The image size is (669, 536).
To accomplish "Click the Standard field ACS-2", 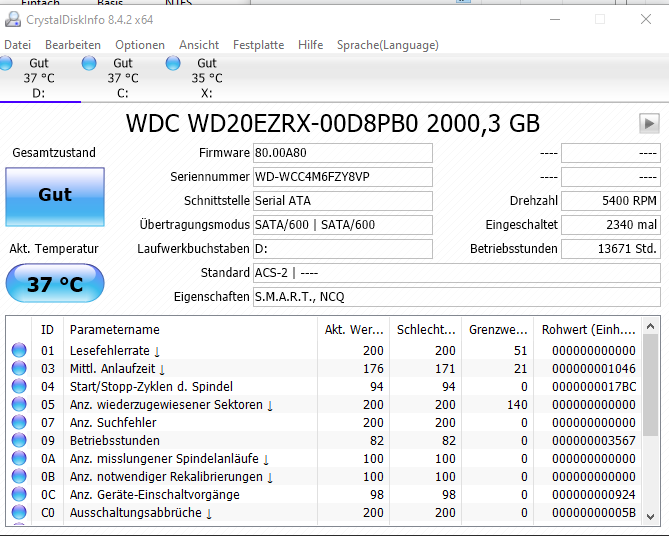I will click(x=457, y=273).
